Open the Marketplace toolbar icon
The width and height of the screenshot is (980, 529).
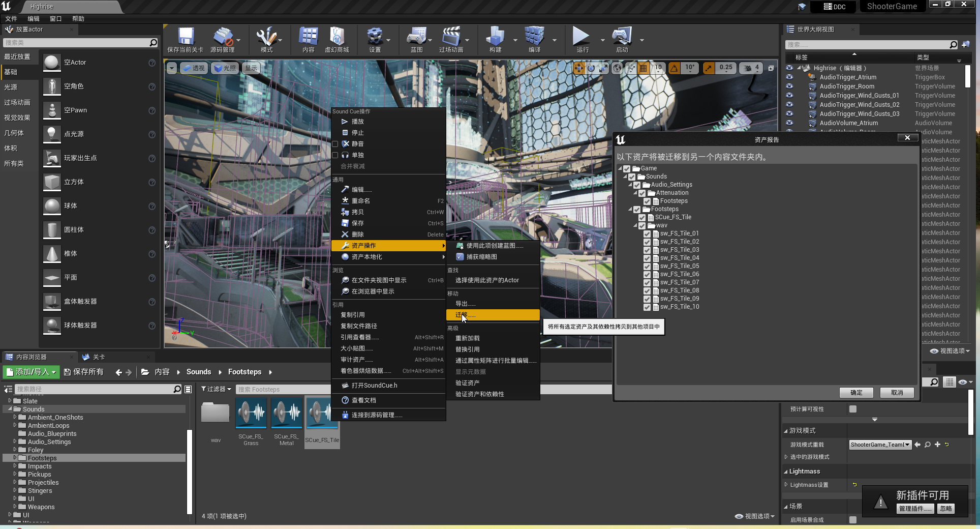coord(336,37)
